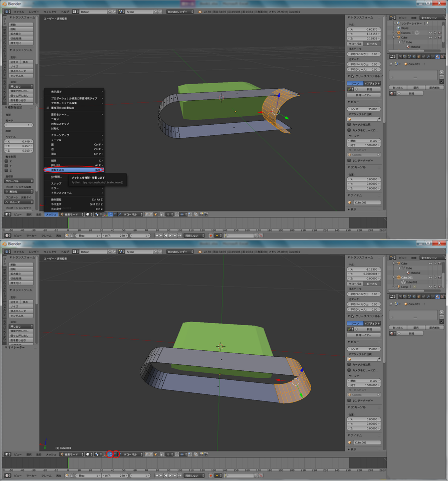448x481 pixels.
Task: Click the Lamp icon in lower outliner
Action: tap(398, 287)
